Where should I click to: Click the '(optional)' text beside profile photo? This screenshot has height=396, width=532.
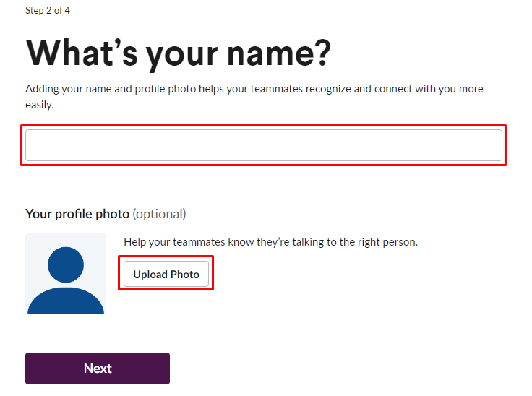pos(159,214)
